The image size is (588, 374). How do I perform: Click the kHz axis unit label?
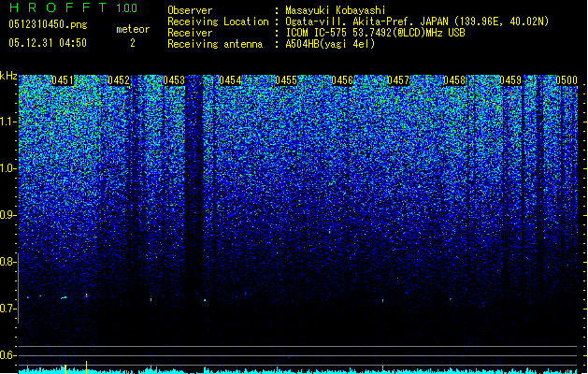[8, 76]
